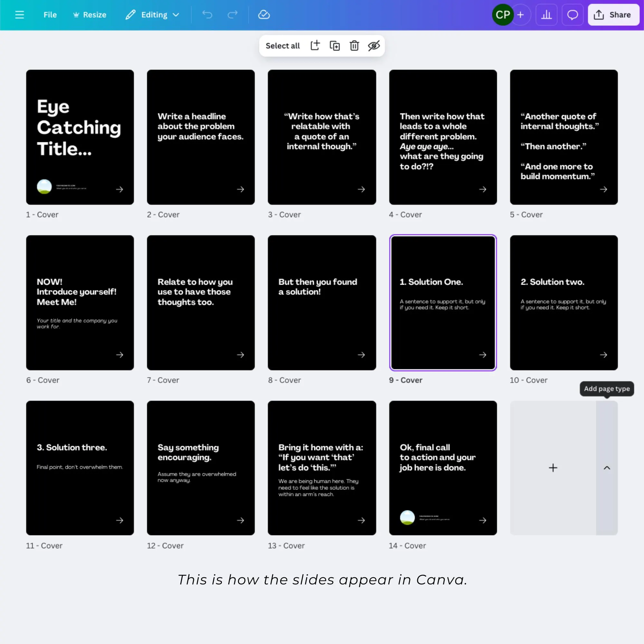Hide the selected page with eye icon

[x=374, y=46]
